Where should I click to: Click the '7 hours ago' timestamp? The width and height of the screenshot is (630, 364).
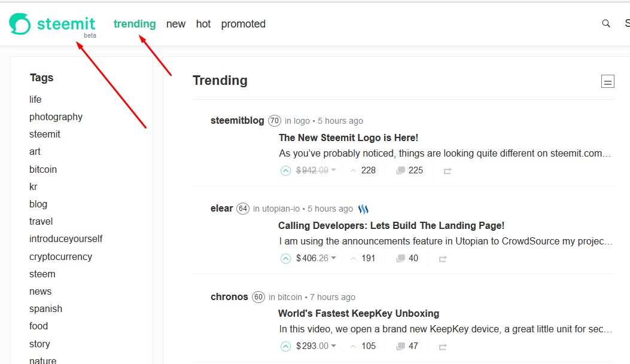[333, 297]
